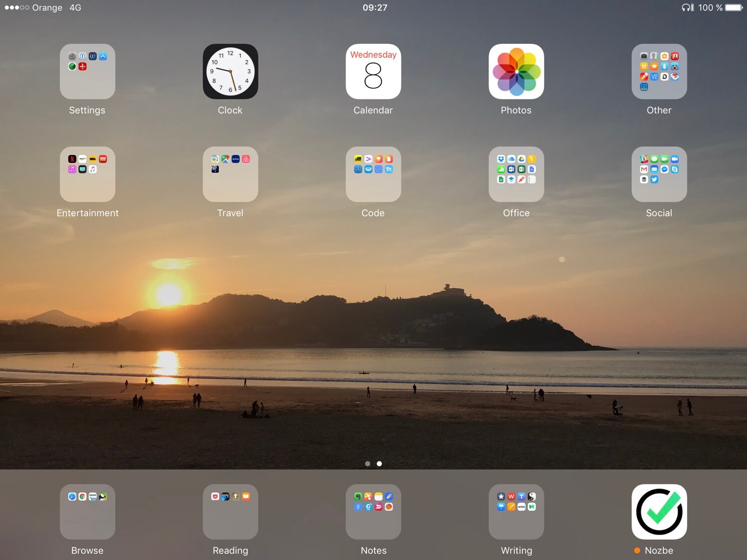Open the Calendar app showing Wednesday 8
The height and width of the screenshot is (560, 747).
click(x=373, y=71)
